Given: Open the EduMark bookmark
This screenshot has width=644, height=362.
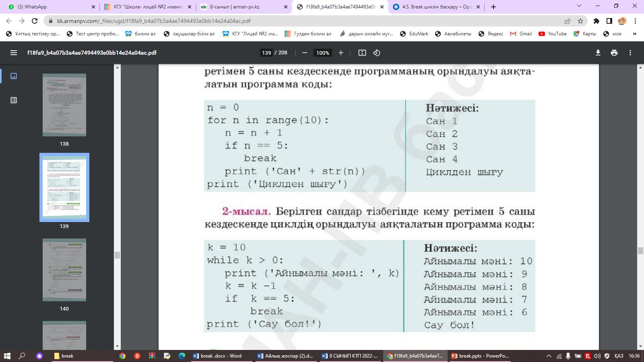Looking at the screenshot, I should click(x=414, y=34).
